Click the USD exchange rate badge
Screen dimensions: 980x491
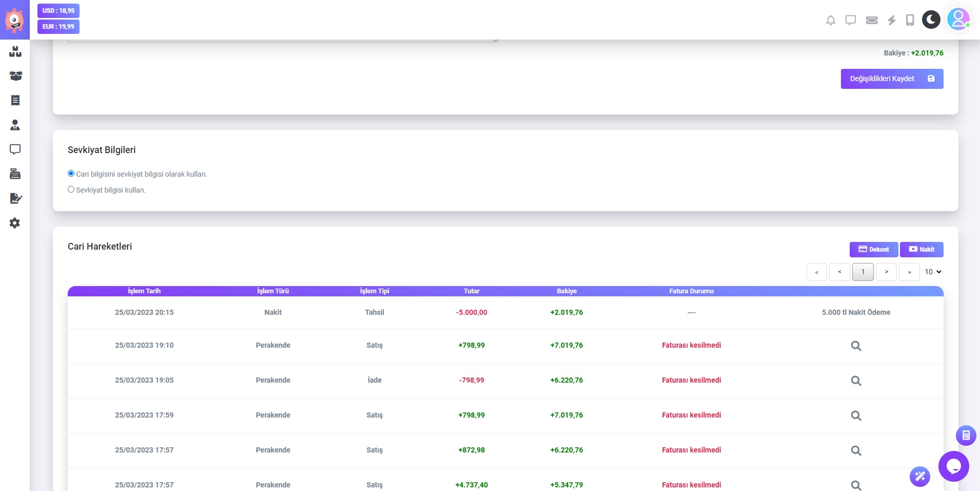pyautogui.click(x=58, y=11)
